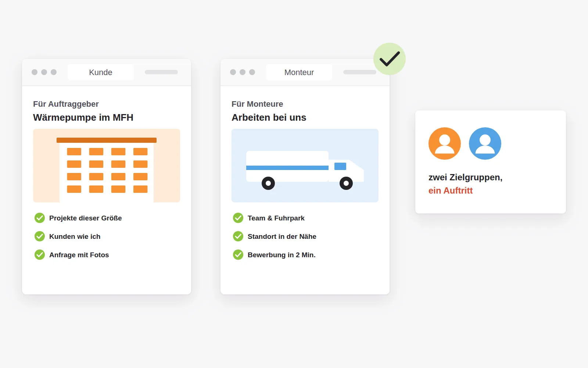Click the blue user avatar icon
The image size is (588, 368).
click(x=485, y=144)
